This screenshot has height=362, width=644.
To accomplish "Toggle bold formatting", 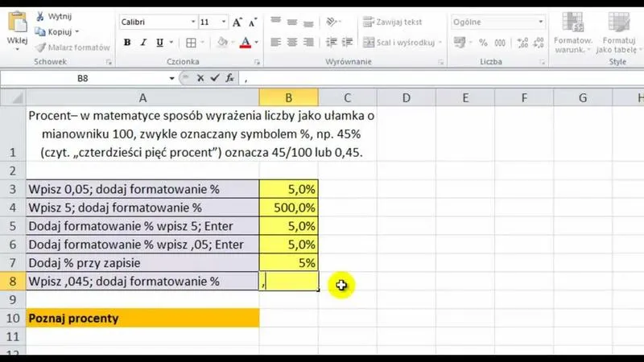I will coord(127,43).
